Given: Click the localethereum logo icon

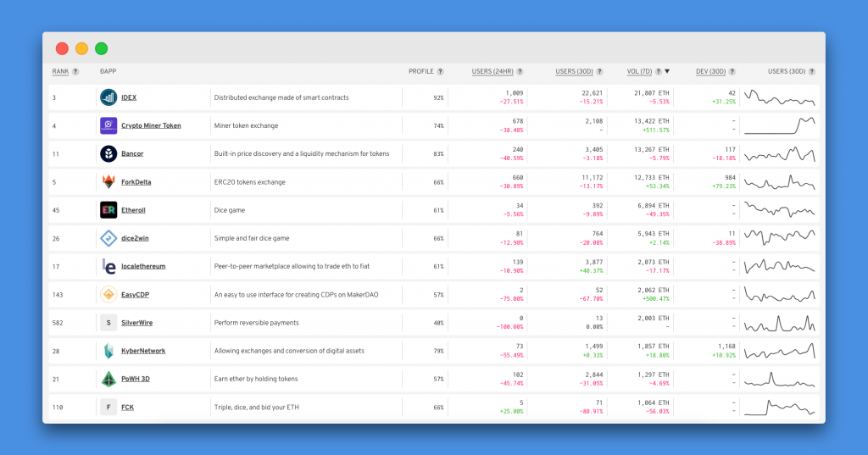Looking at the screenshot, I should tap(108, 266).
